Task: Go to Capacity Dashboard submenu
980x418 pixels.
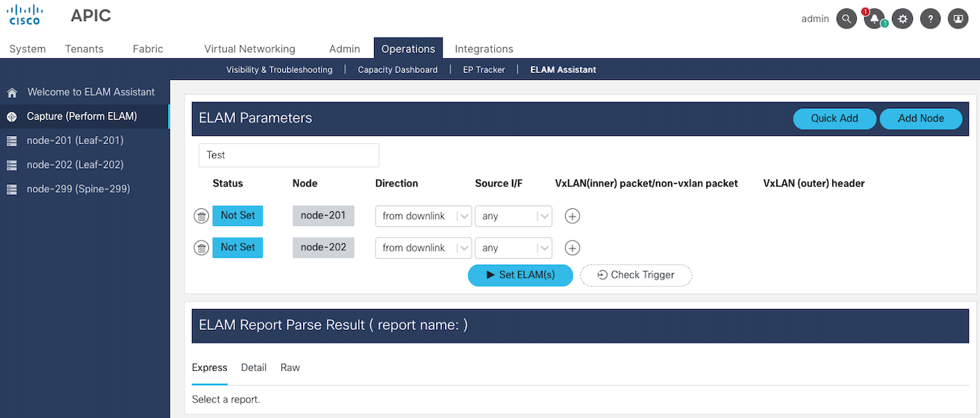Action: [398, 69]
